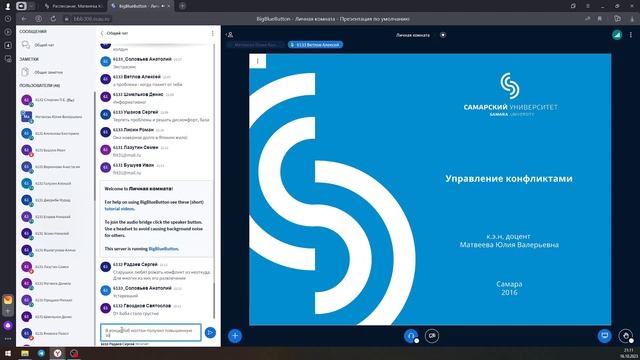This screenshot has height=360, width=640.
Task: Open the Windows Start menu
Action: coord(8,353)
